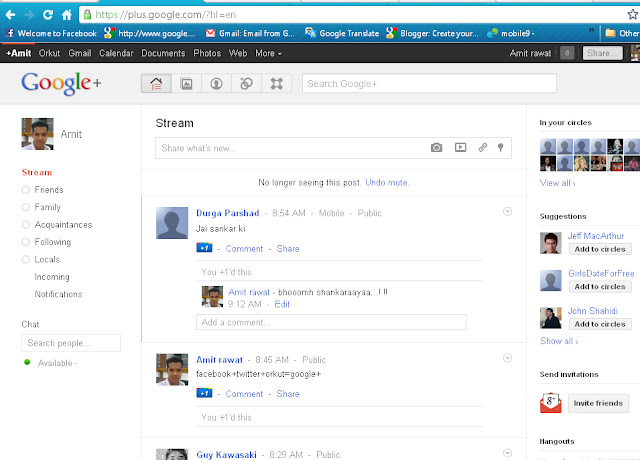Click Show all suggestions link
The width and height of the screenshot is (640, 460).
click(559, 341)
